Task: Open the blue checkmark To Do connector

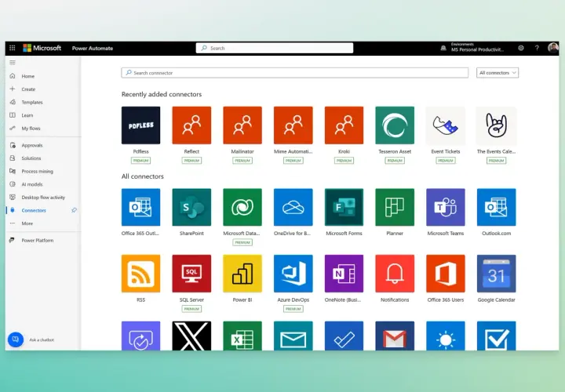Action: 344,336
